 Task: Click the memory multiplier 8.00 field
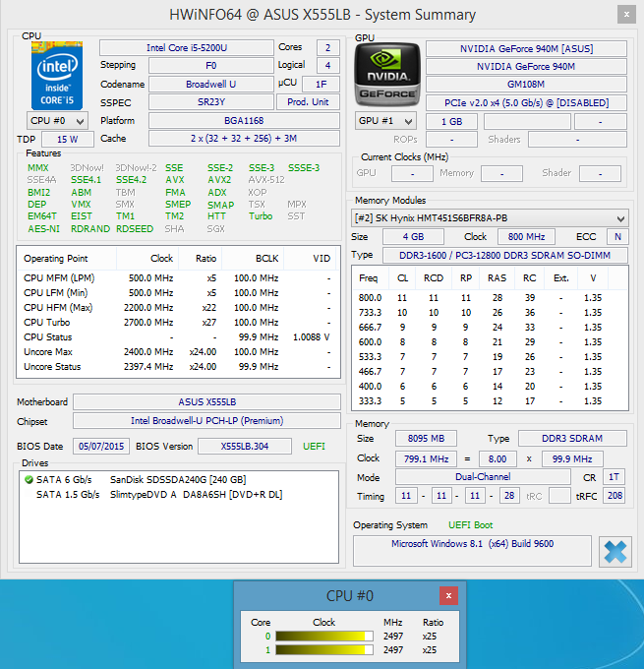pos(498,458)
